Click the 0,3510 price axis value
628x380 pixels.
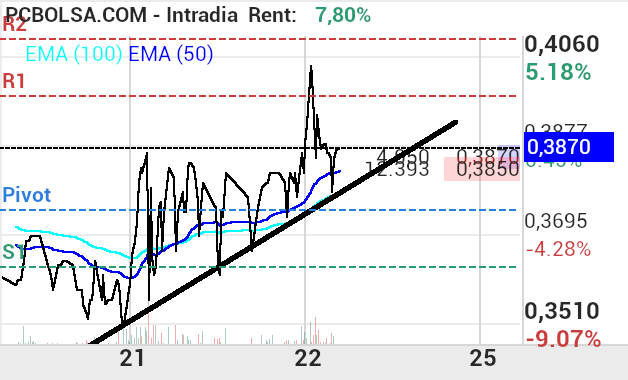pos(562,311)
